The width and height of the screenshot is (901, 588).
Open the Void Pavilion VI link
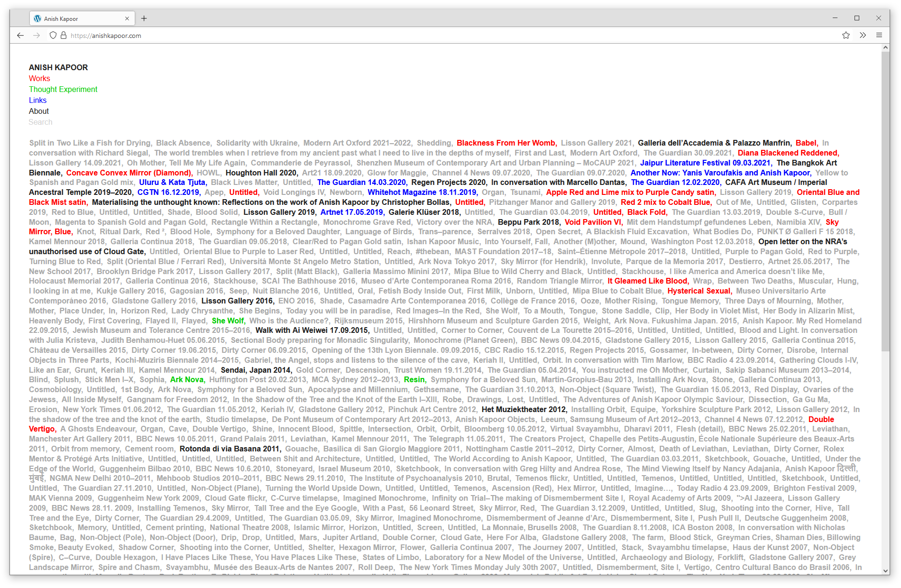[x=593, y=222]
